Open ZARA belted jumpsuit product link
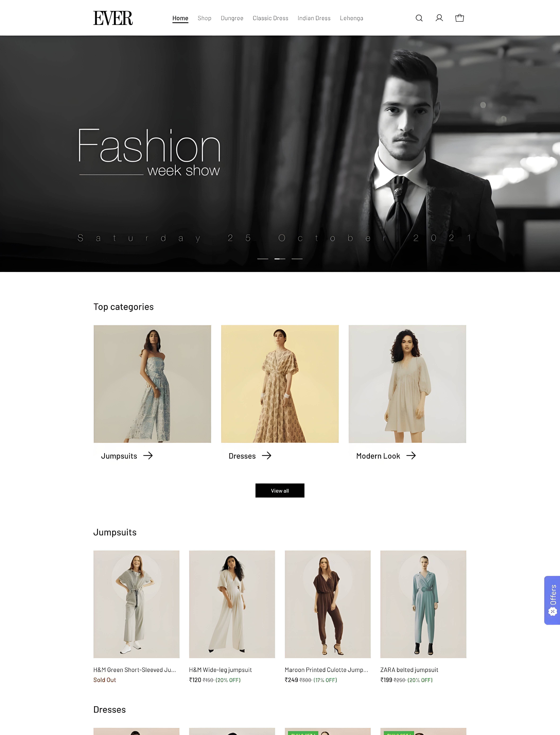Viewport: 560px width, 735px height. (x=409, y=670)
